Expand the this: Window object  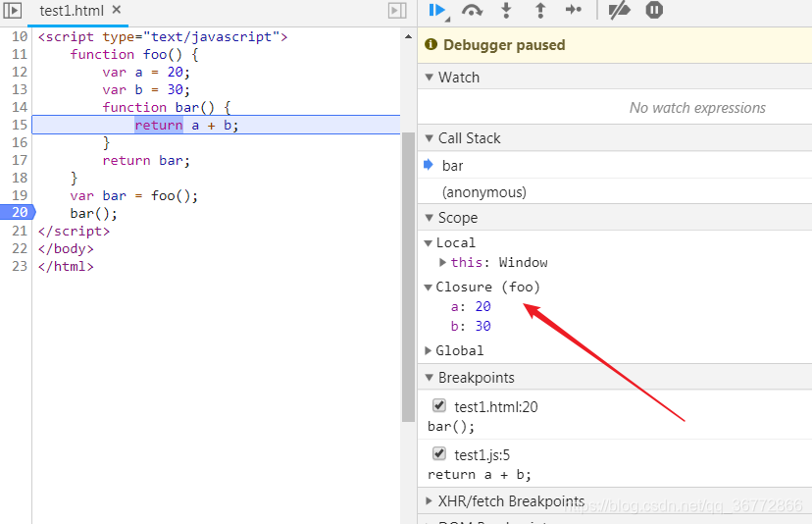[x=442, y=262]
